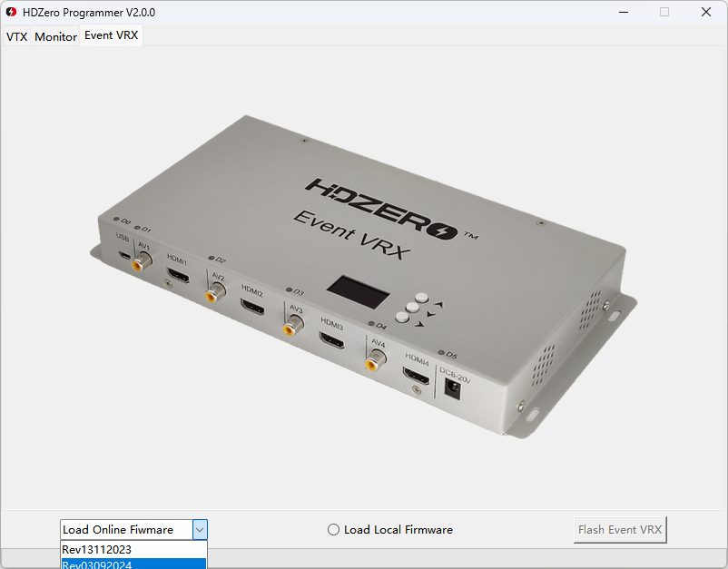Minimize the HDZero Programmer window
Viewport: 728px width, 569px height.
[623, 13]
